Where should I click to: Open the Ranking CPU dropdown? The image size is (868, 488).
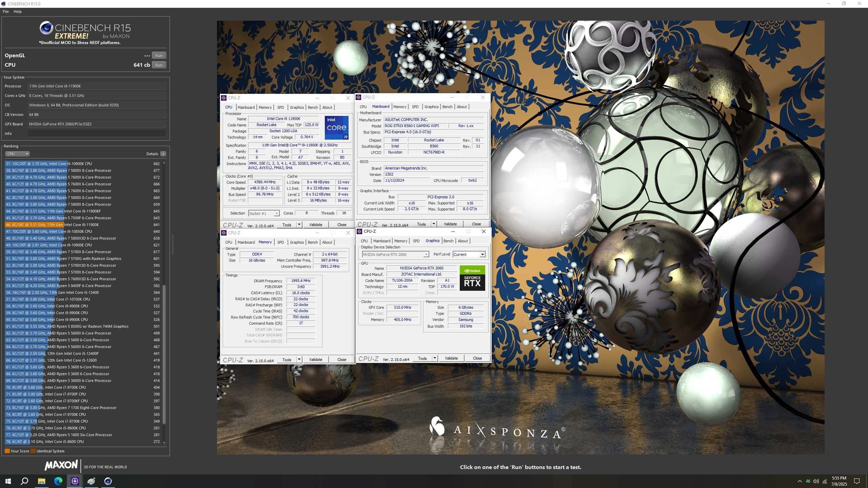click(17, 154)
